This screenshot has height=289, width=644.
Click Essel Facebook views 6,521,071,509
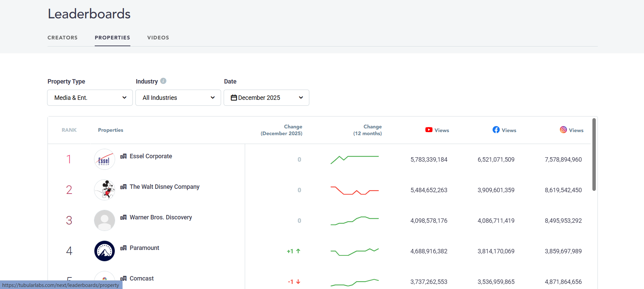point(496,160)
